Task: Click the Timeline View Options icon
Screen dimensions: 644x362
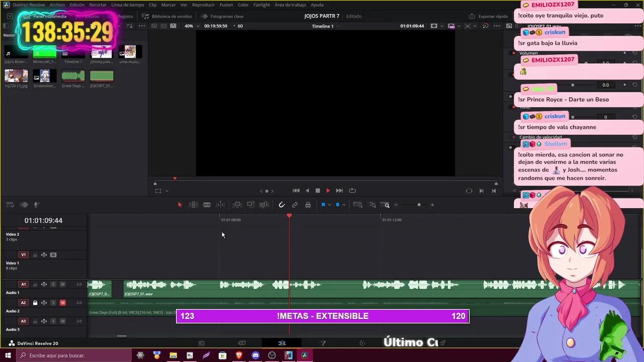Action: click(x=10, y=205)
